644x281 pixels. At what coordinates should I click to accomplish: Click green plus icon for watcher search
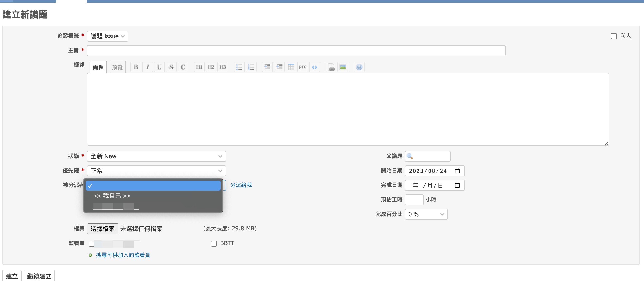click(91, 255)
